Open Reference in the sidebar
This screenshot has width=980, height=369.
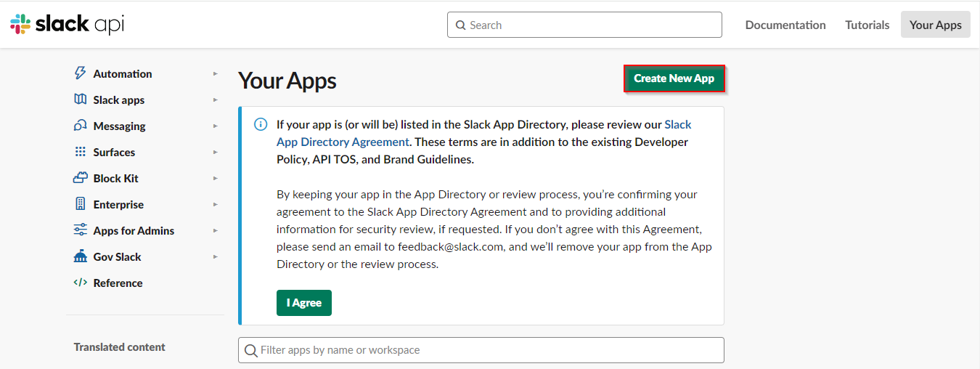[118, 283]
